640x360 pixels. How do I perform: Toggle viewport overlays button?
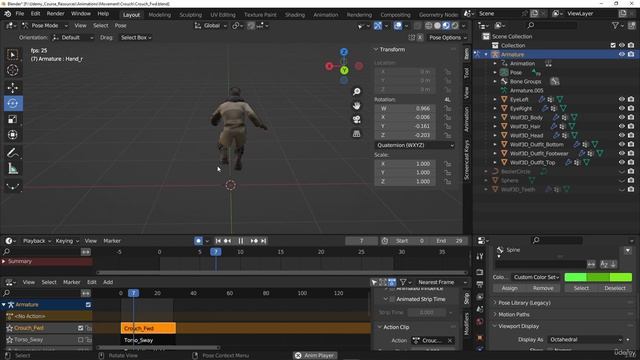pyautogui.click(x=398, y=26)
